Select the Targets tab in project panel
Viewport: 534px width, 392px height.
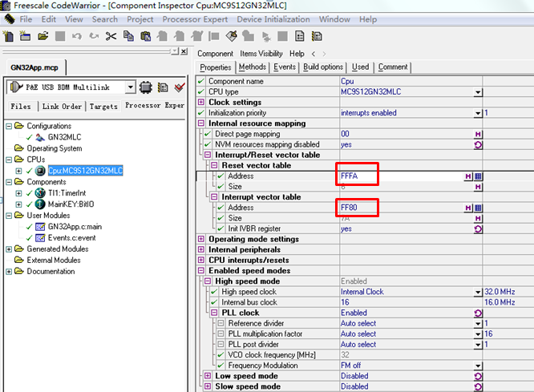click(x=103, y=107)
